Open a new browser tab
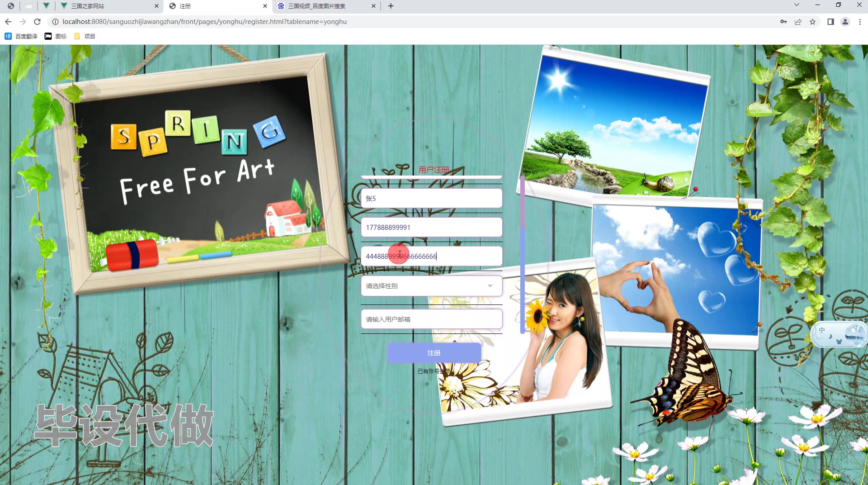This screenshot has width=868, height=485. (391, 6)
